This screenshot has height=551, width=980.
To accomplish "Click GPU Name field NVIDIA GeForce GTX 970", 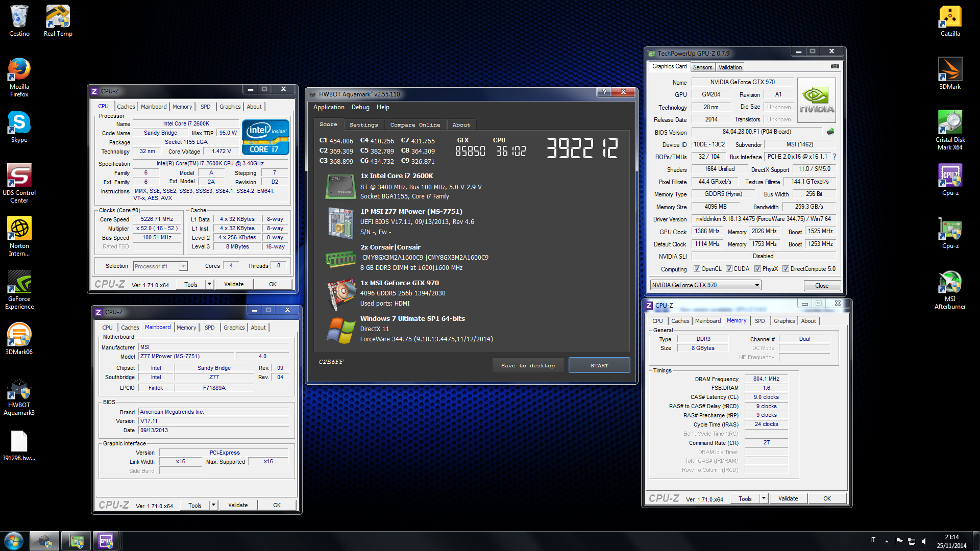I will click(742, 82).
